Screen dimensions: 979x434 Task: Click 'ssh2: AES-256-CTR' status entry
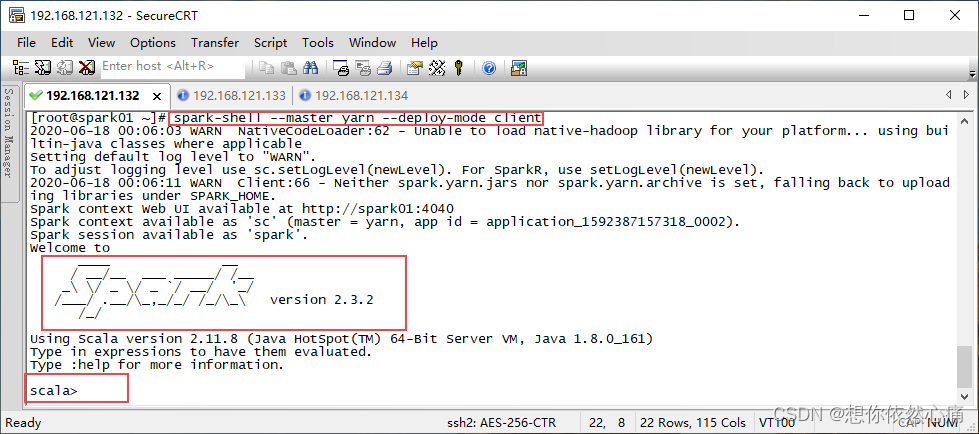[x=501, y=423]
